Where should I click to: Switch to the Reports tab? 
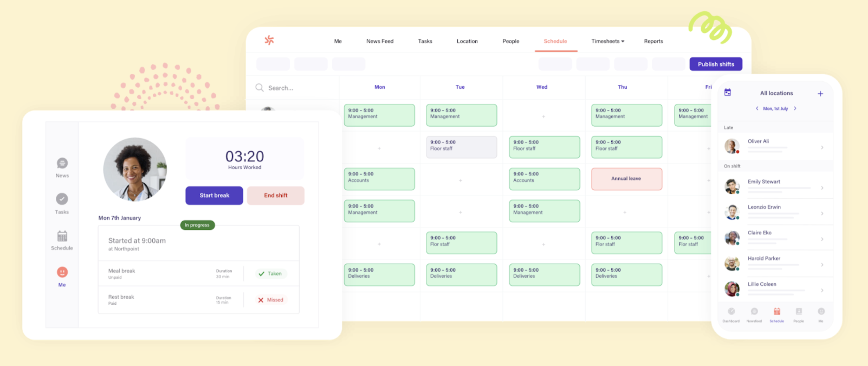tap(653, 41)
